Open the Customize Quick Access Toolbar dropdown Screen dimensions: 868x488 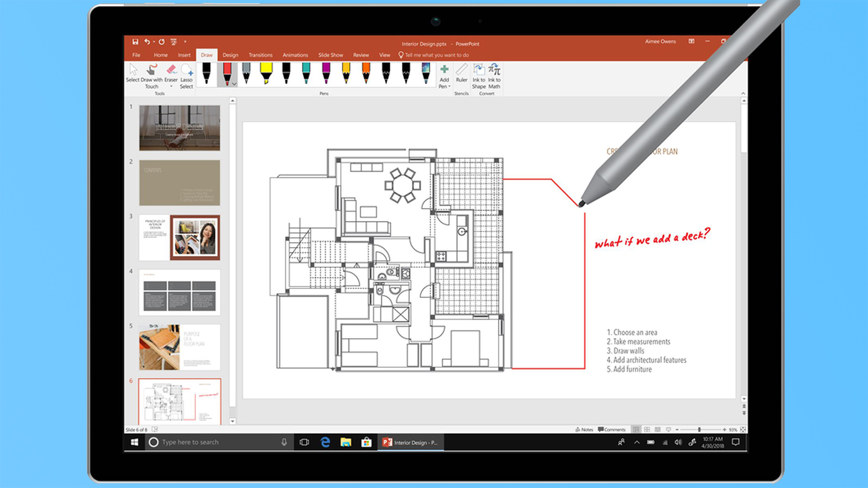(x=185, y=42)
